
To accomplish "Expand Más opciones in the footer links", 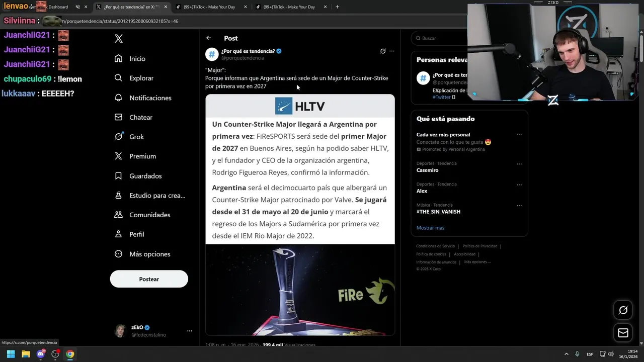I will [477, 262].
